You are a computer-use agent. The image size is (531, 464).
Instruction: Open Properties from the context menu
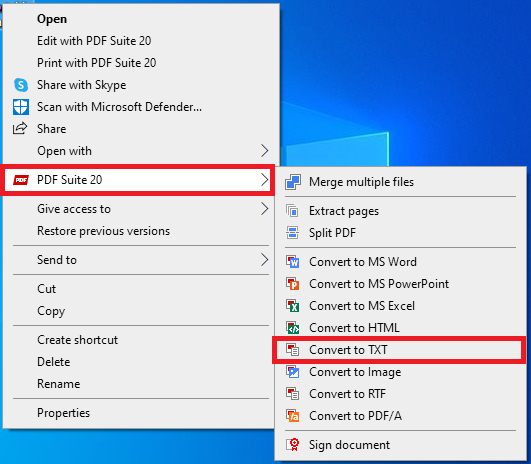(x=64, y=413)
